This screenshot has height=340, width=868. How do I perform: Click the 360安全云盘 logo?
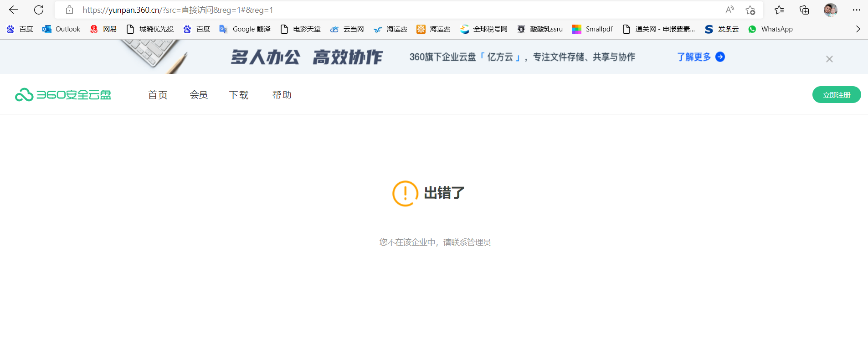click(63, 95)
